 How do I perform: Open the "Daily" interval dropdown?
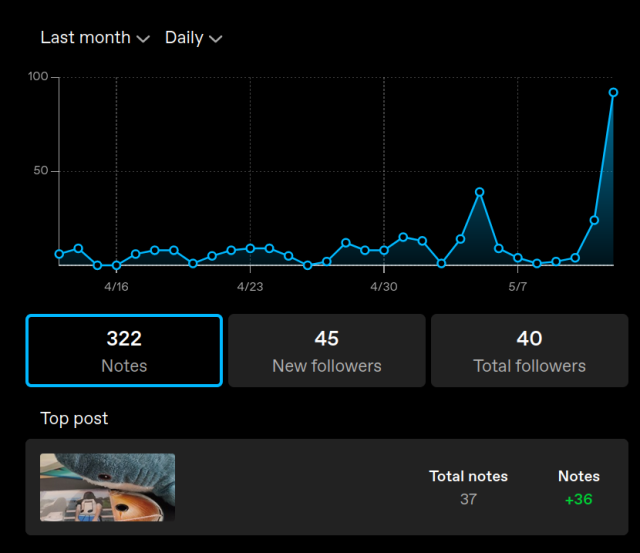(192, 38)
